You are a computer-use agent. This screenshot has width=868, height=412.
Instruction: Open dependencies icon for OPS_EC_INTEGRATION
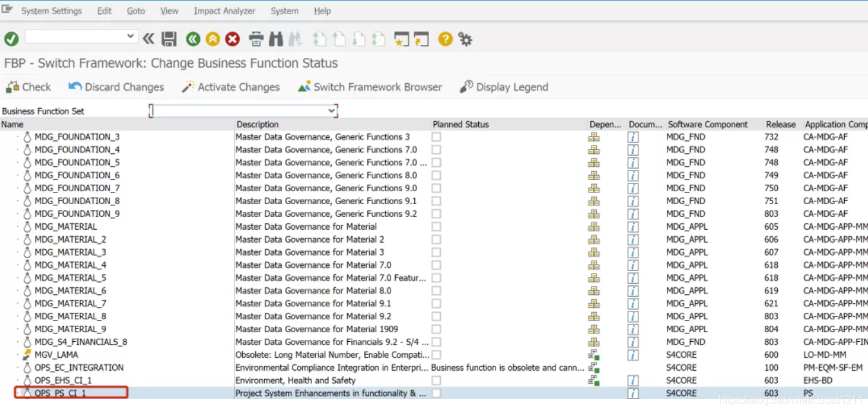point(593,368)
